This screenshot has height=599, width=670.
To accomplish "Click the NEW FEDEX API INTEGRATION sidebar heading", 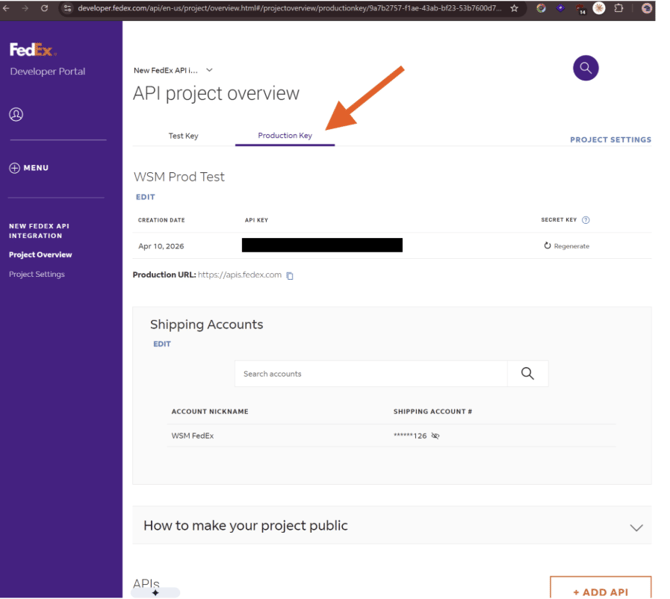I will [39, 231].
